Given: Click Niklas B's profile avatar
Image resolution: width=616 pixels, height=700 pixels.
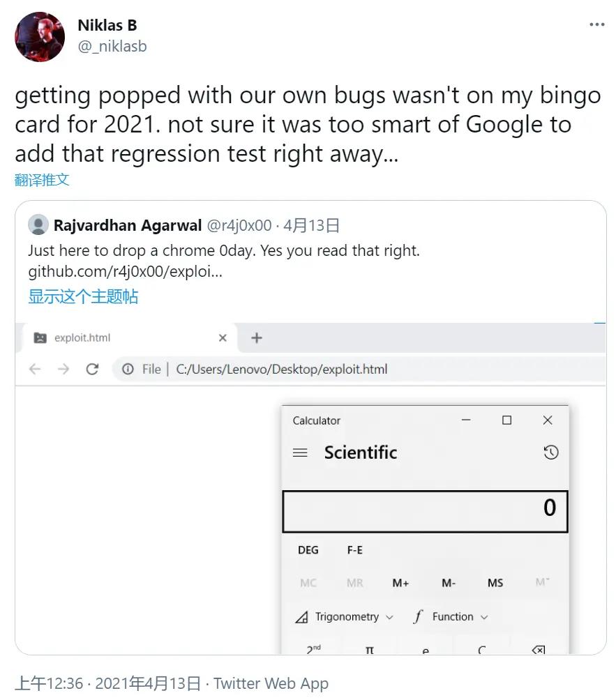Looking at the screenshot, I should point(40,37).
